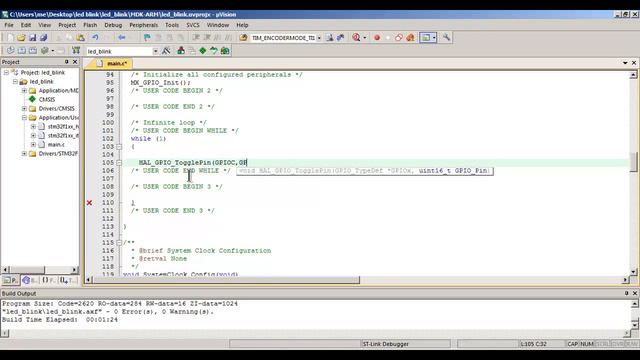Viewport: 640px width, 360px height.
Task: Switch to the Project tab at panel bottom
Action: pos(10,280)
